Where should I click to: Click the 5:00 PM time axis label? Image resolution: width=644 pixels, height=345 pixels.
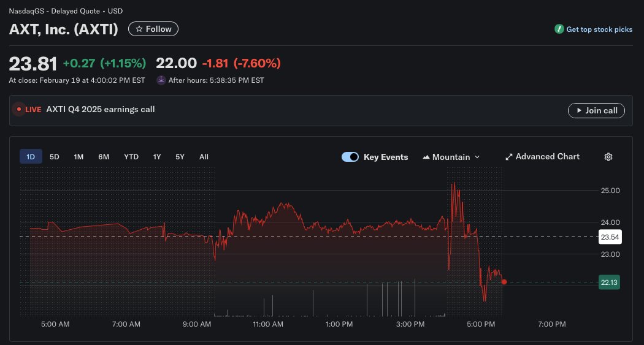click(481, 324)
